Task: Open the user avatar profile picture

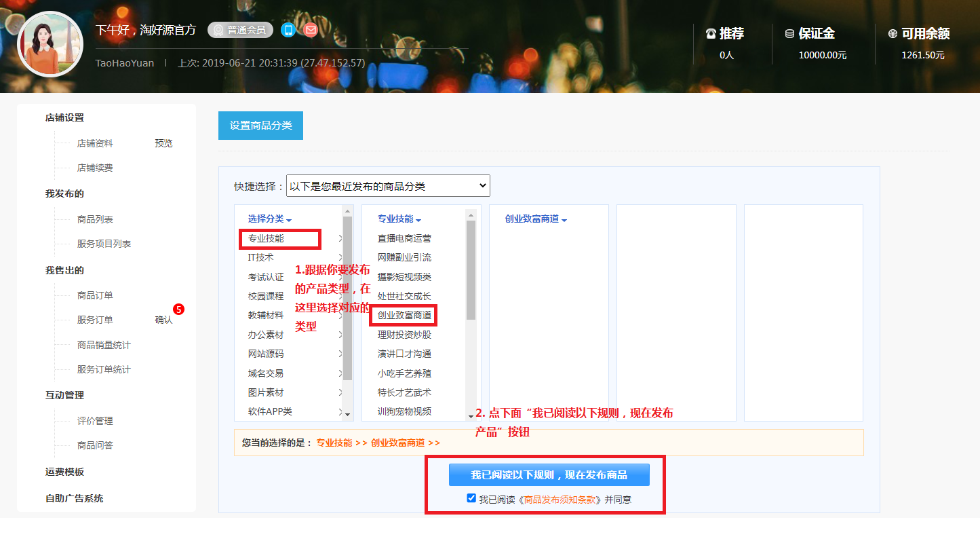Action: [x=50, y=44]
